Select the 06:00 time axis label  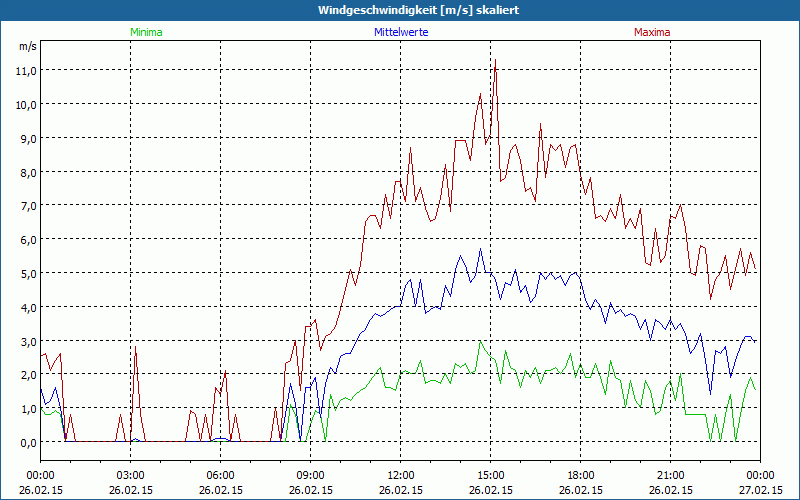click(220, 475)
